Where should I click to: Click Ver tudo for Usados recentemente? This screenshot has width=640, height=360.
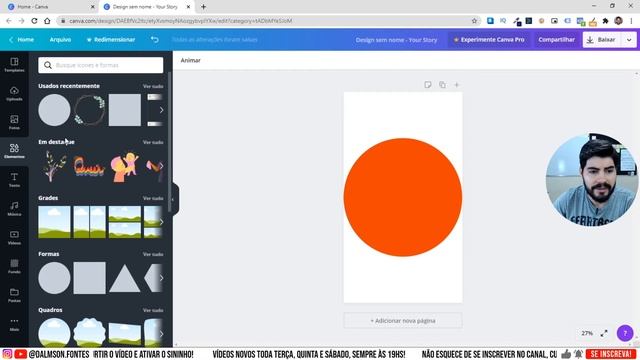pyautogui.click(x=153, y=87)
